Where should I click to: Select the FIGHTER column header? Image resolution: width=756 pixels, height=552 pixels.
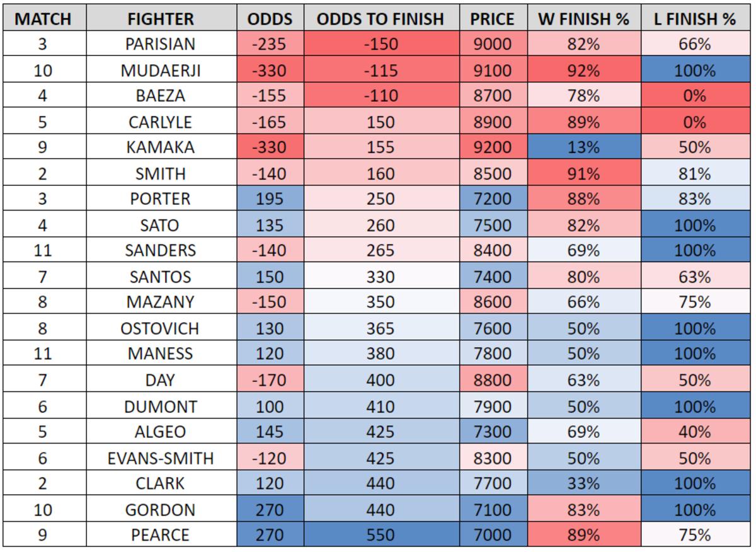pyautogui.click(x=160, y=19)
